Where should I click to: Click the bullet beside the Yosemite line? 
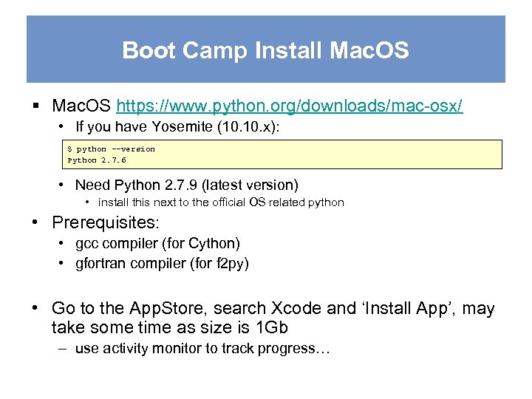click(62, 127)
